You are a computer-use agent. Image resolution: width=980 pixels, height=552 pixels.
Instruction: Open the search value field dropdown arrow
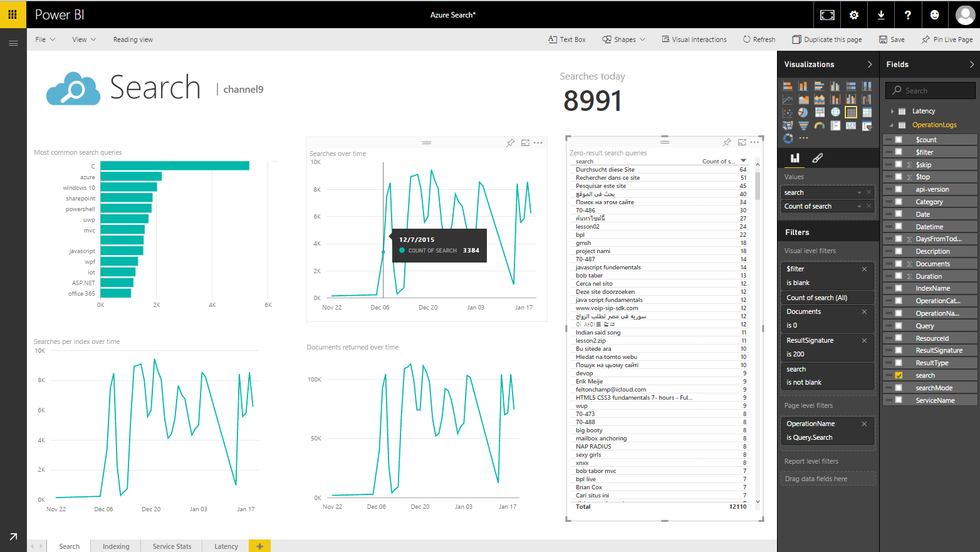tap(859, 192)
